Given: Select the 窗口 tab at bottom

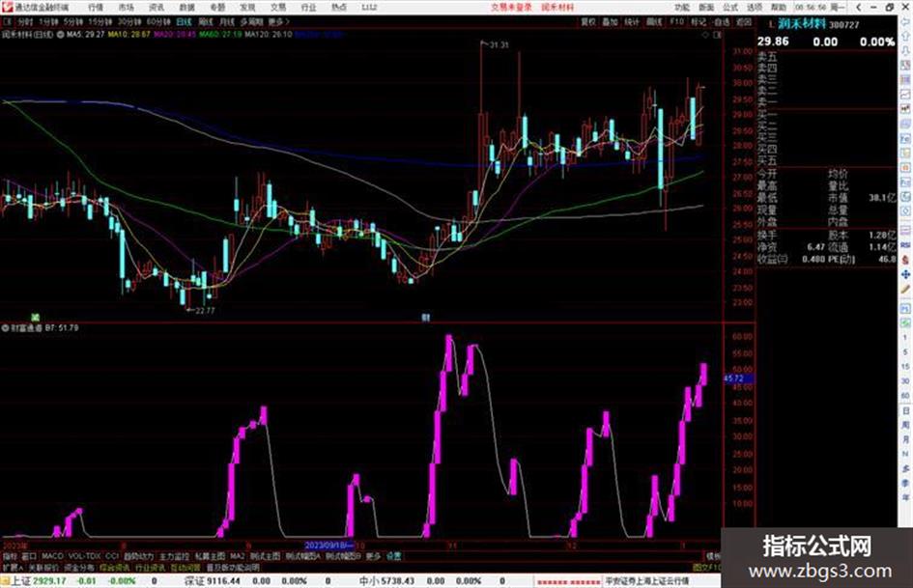Looking at the screenshot, I should (29, 556).
